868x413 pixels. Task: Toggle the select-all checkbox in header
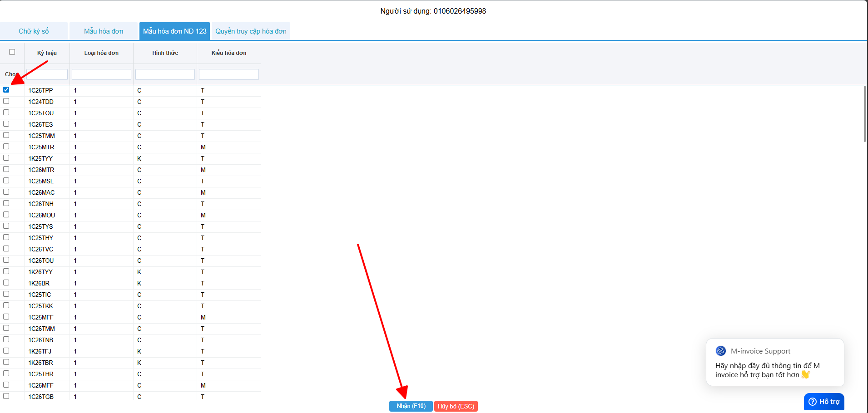coord(12,52)
